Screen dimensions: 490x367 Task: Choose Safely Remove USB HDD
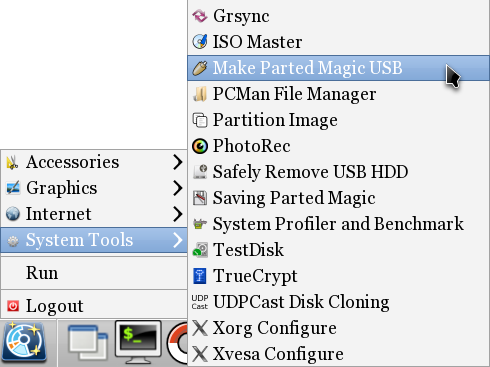click(338, 172)
